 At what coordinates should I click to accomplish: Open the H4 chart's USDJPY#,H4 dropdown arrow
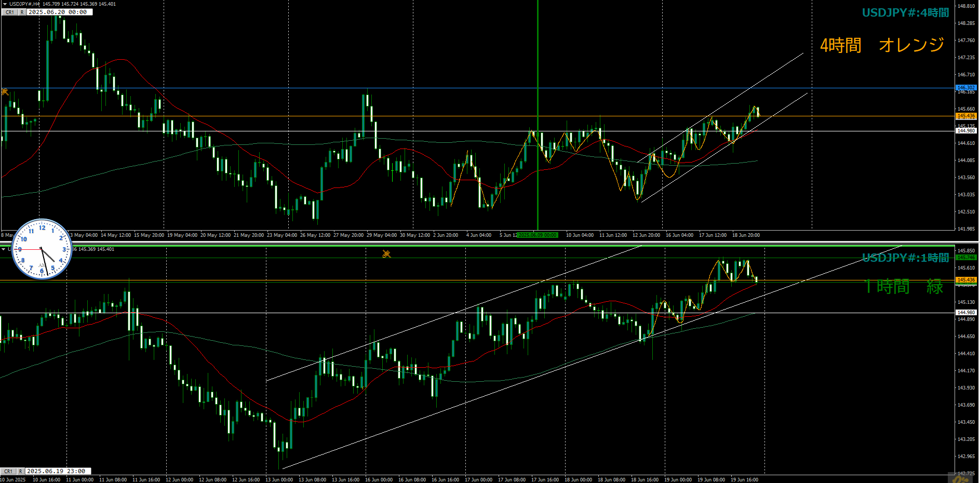click(5, 4)
